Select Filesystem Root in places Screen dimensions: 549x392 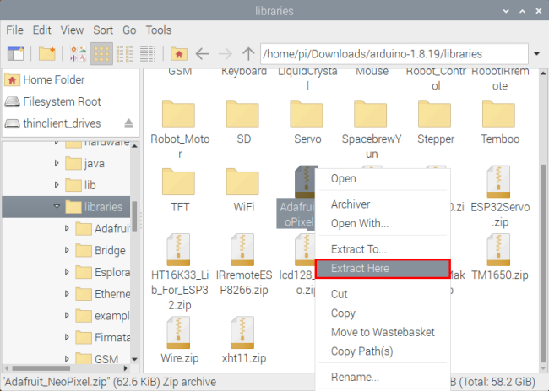point(62,101)
